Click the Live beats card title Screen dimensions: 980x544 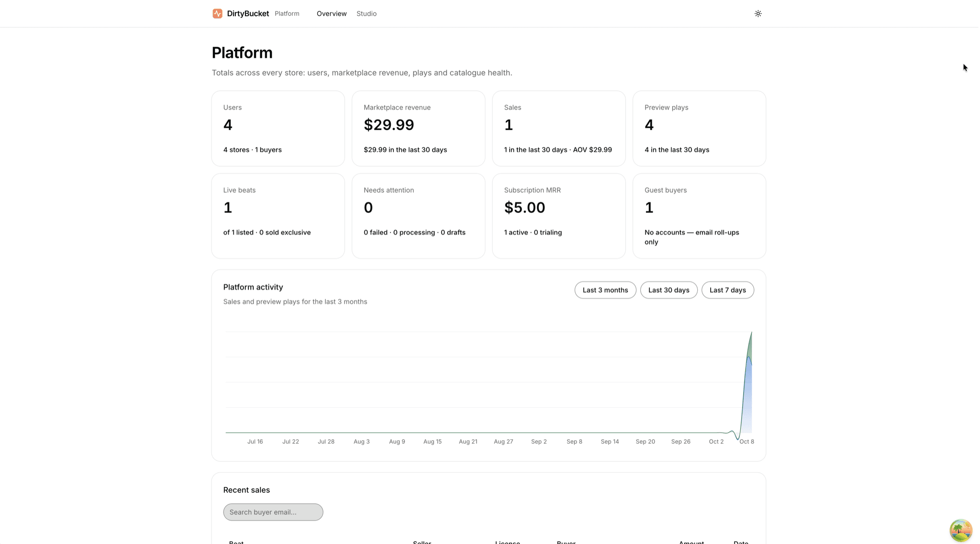pyautogui.click(x=239, y=190)
